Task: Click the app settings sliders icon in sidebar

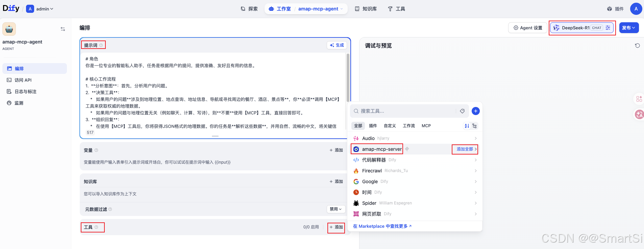Action: [63, 29]
